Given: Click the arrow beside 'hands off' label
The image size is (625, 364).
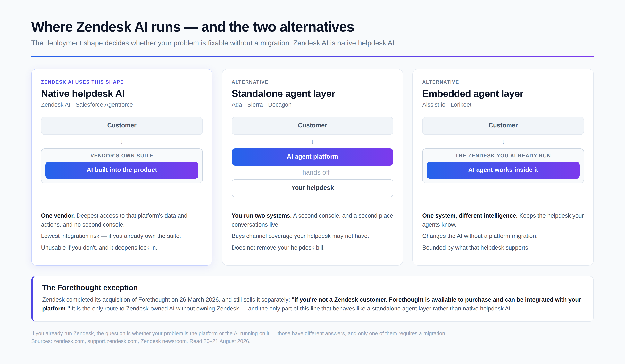Looking at the screenshot, I should click(x=297, y=173).
